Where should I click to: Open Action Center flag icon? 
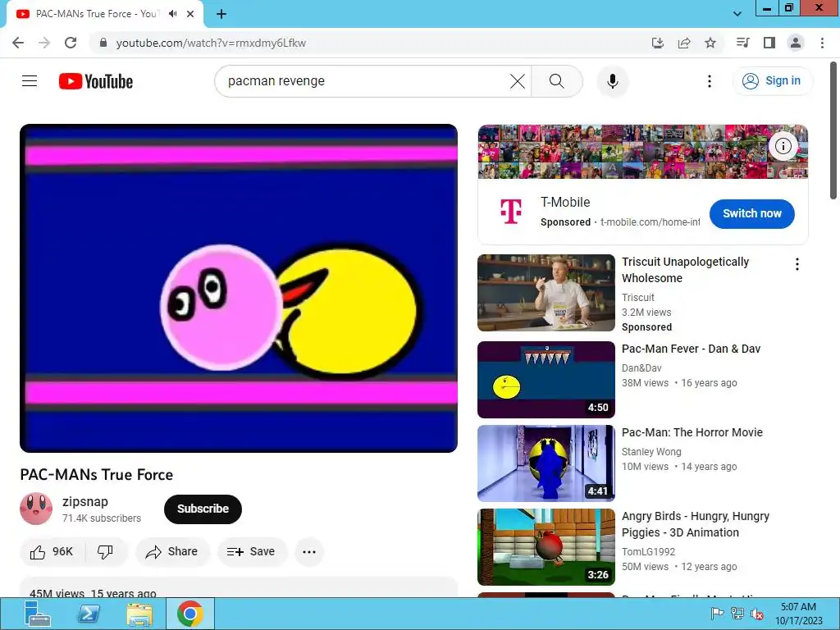pos(717,614)
